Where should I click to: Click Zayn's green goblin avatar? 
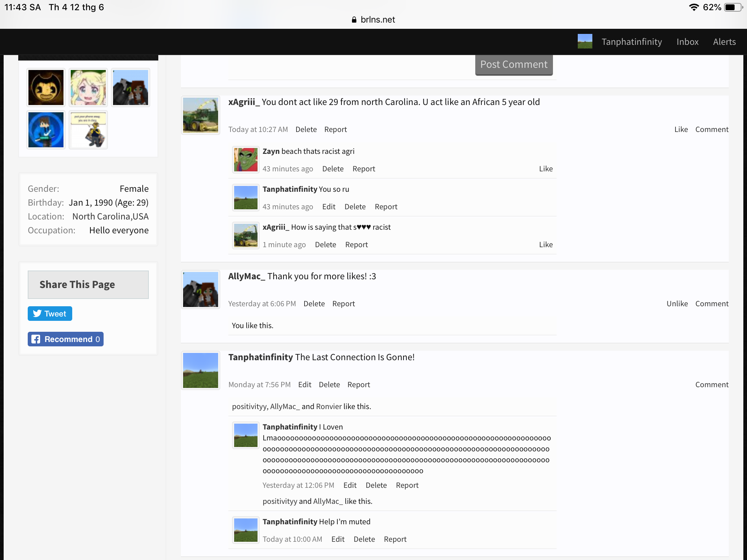[246, 160]
